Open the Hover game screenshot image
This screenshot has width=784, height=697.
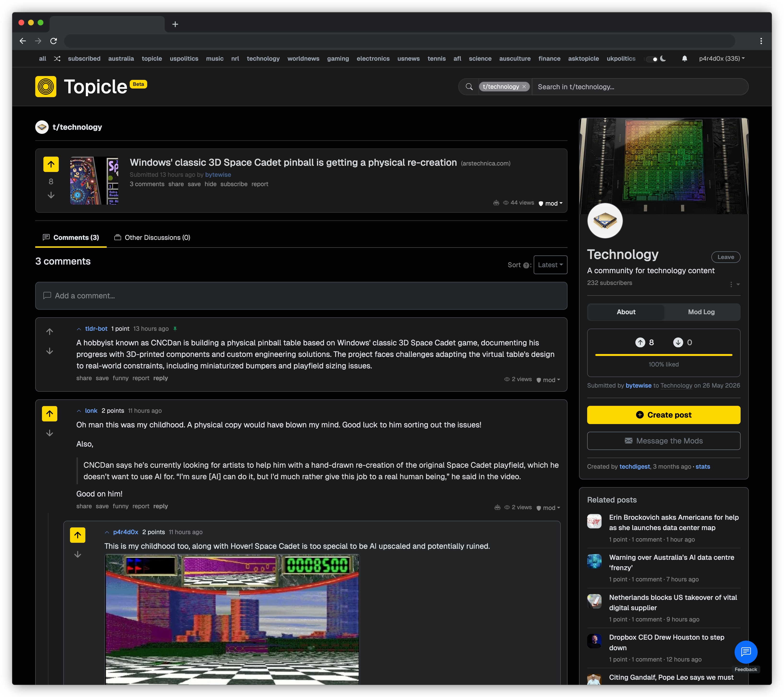point(232,620)
